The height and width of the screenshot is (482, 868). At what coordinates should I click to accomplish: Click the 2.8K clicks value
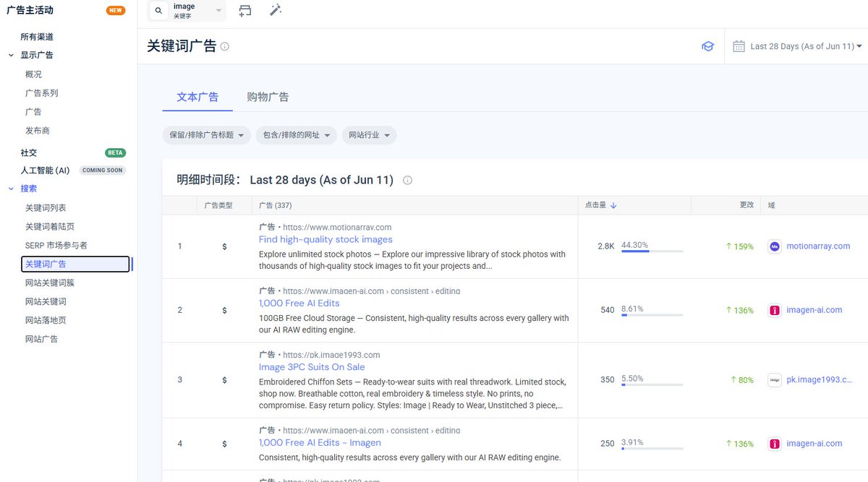pos(606,246)
